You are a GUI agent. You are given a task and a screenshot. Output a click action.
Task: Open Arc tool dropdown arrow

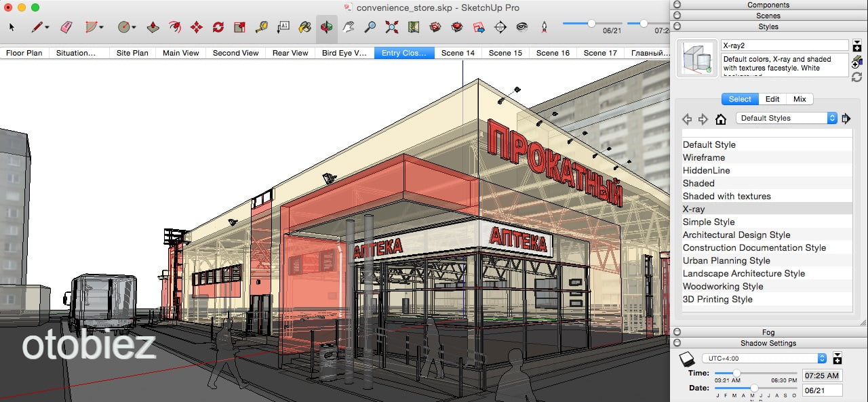pos(102,28)
